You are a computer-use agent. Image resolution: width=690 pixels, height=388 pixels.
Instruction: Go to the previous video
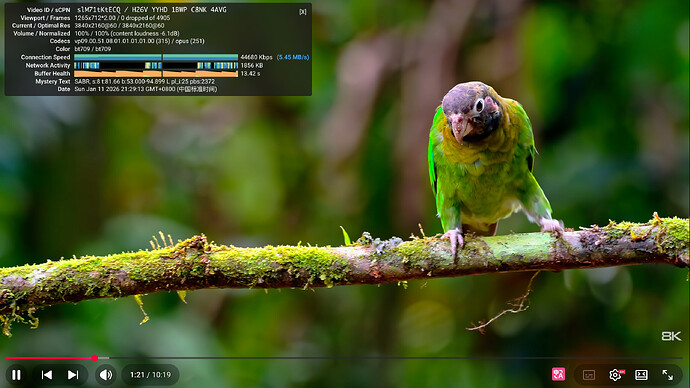[x=47, y=375]
